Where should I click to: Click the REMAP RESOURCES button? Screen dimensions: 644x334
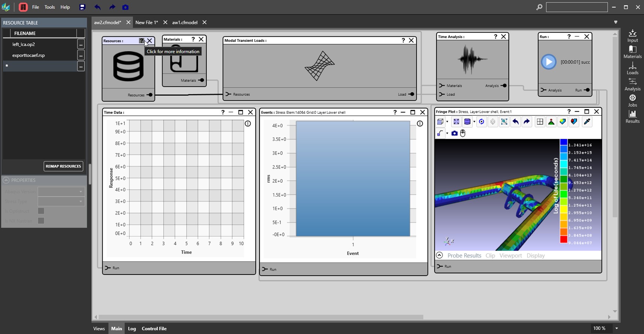(63, 166)
